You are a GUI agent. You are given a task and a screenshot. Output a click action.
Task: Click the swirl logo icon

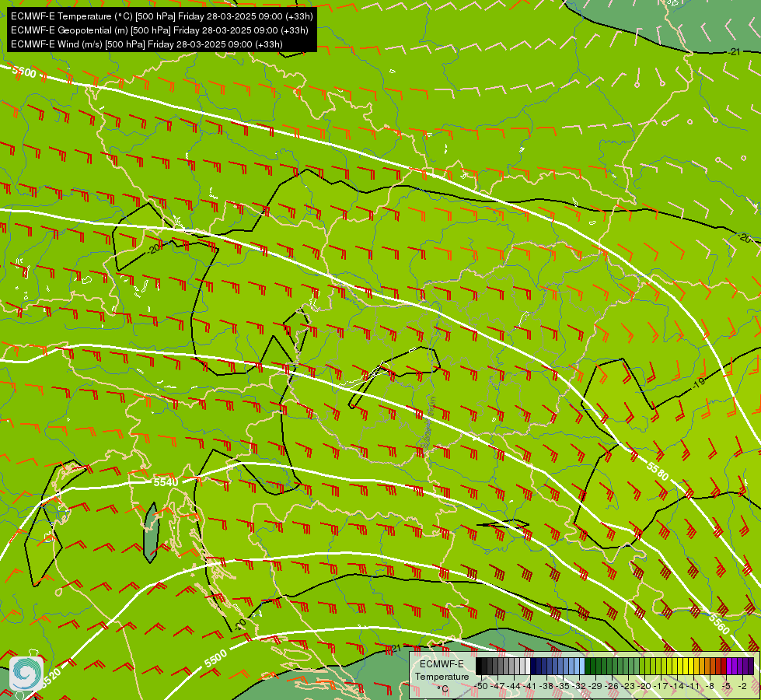(x=26, y=674)
